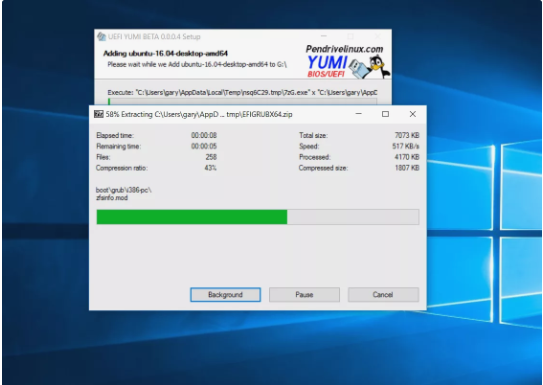The image size is (543, 385).
Task: Click the '58% Extracting' window title text
Action: click(199, 114)
